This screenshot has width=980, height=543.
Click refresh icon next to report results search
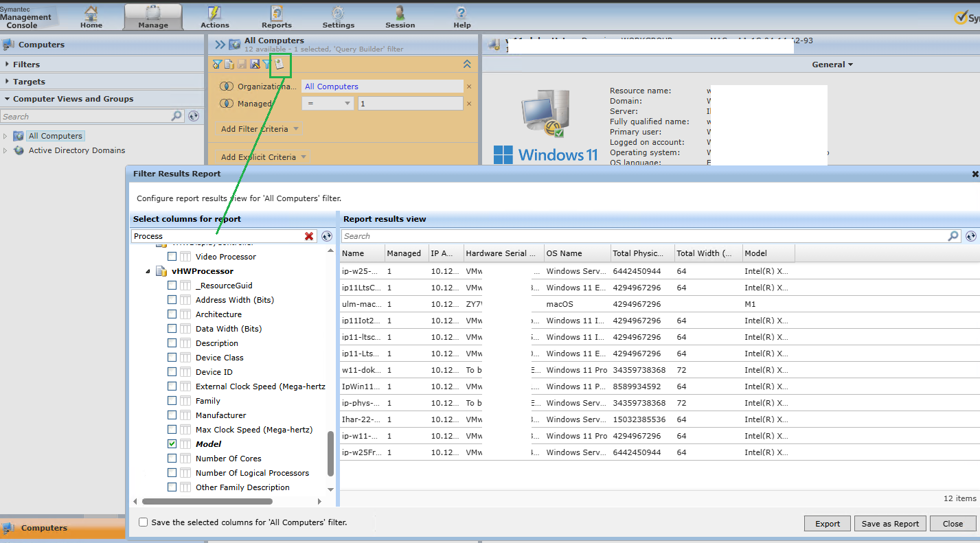[970, 236]
